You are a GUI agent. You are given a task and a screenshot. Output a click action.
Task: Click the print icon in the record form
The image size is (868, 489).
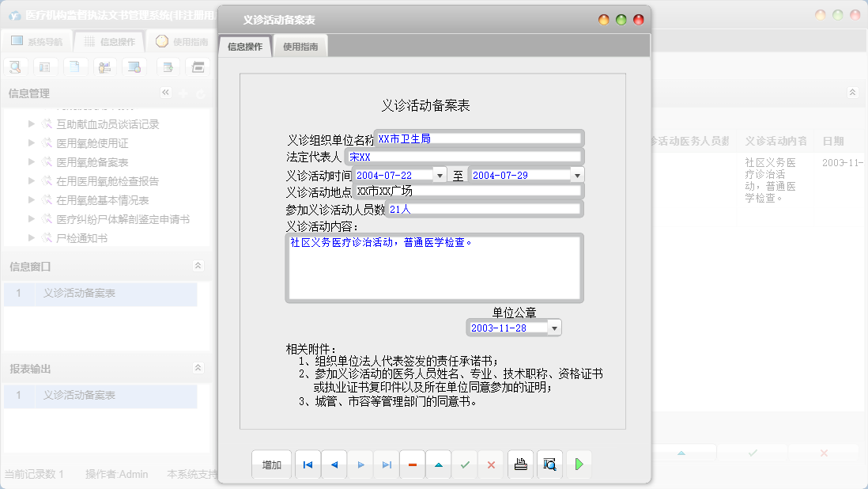click(x=520, y=464)
